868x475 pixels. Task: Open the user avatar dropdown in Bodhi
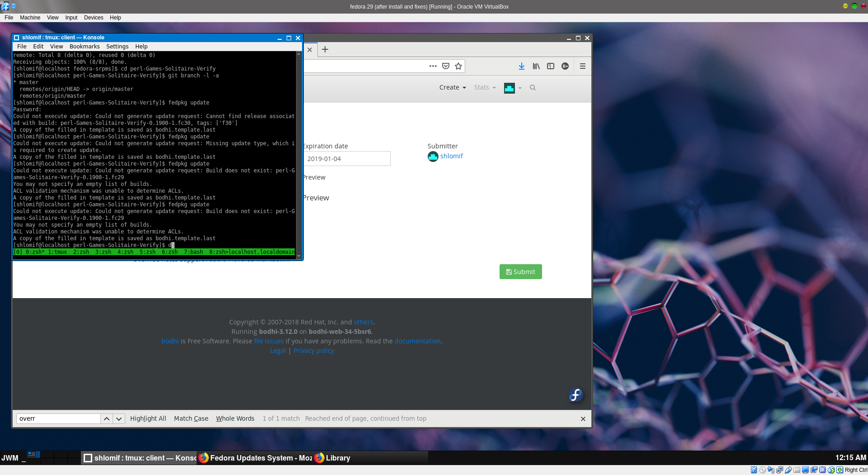513,88
